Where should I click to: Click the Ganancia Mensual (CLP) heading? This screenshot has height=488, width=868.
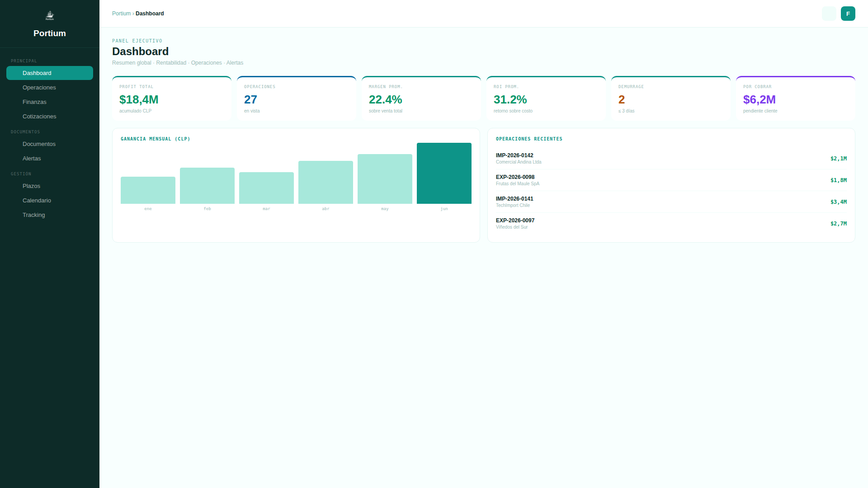tap(156, 139)
